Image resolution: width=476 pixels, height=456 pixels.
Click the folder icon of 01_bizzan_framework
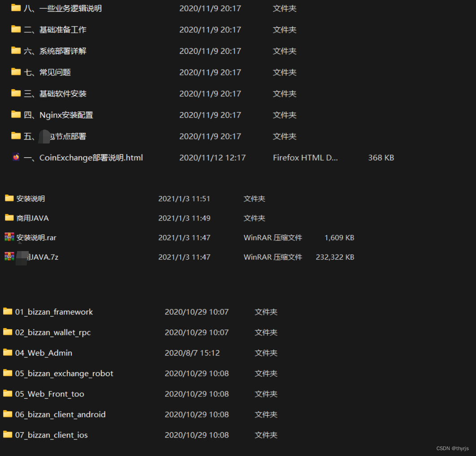click(8, 312)
